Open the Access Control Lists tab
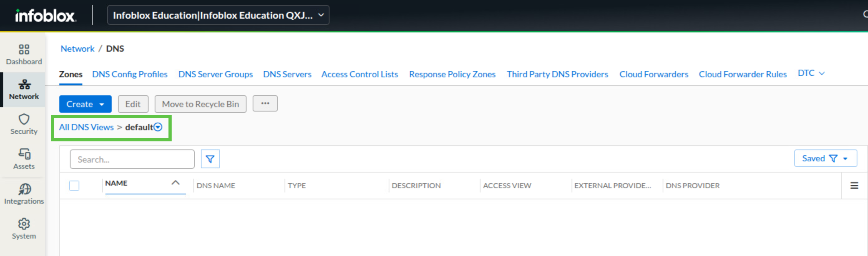The height and width of the screenshot is (256, 868). click(x=359, y=74)
